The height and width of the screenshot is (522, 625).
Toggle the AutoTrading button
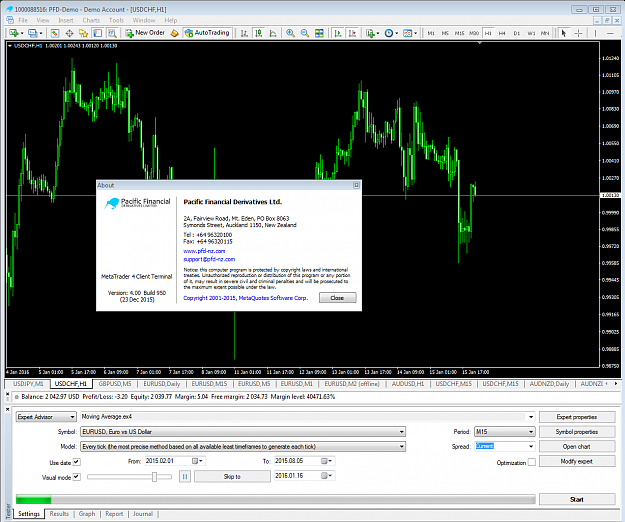pyautogui.click(x=207, y=33)
